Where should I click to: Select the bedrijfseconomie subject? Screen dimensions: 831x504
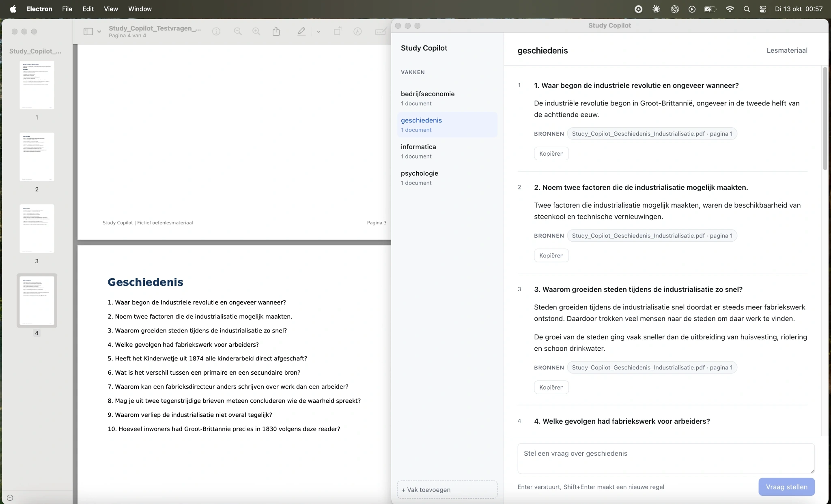447,98
